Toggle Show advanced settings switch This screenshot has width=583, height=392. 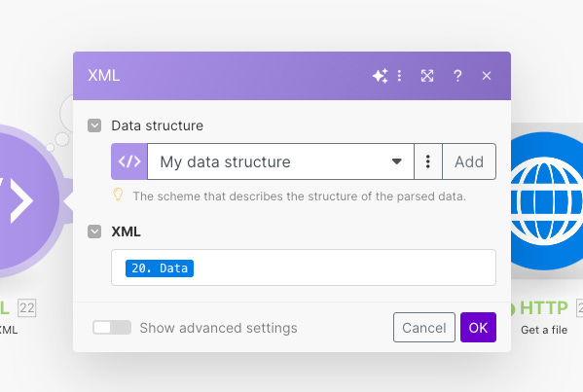point(112,328)
